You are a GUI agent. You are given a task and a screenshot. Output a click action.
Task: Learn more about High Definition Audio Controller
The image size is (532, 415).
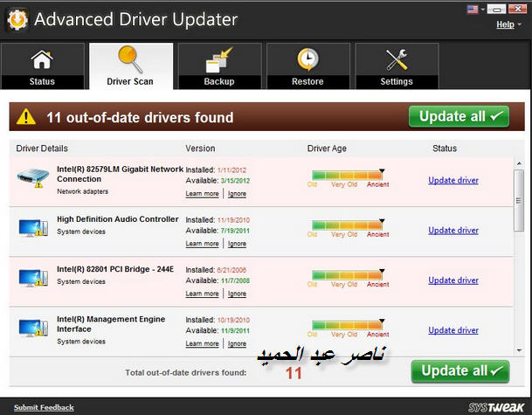click(x=202, y=243)
